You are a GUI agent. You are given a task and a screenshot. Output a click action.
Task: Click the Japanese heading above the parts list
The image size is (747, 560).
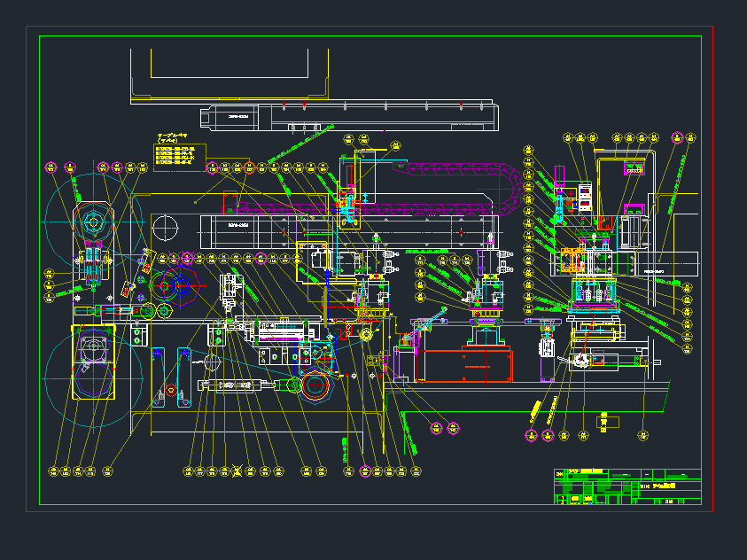175,138
